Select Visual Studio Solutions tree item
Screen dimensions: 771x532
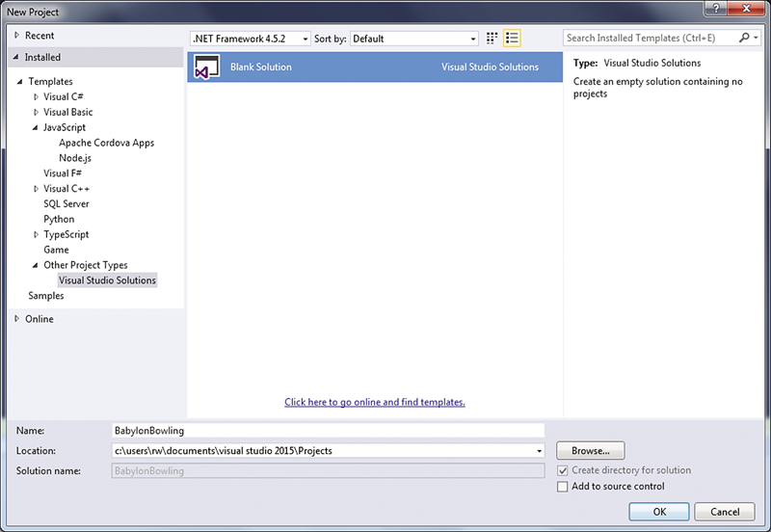point(107,280)
